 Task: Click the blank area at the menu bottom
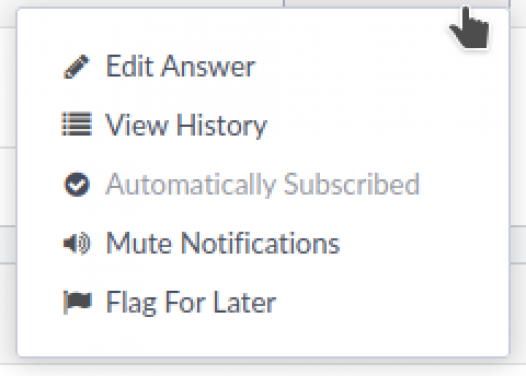263,337
